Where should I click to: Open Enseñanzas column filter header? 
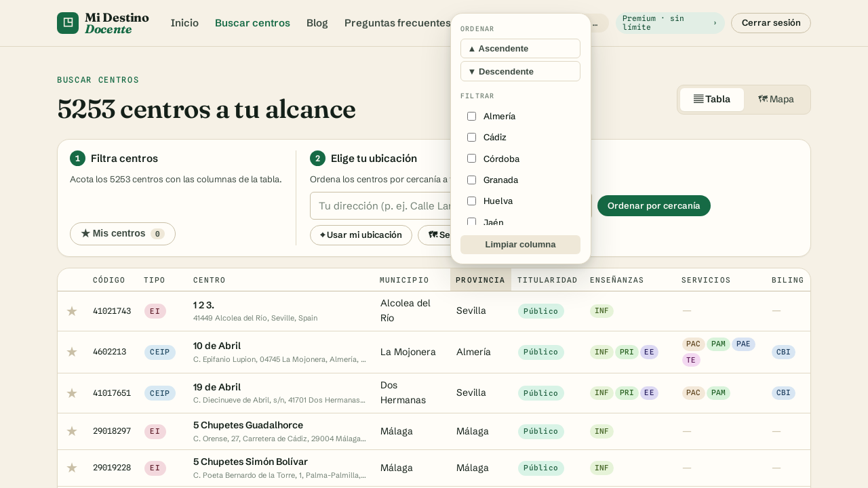point(617,280)
